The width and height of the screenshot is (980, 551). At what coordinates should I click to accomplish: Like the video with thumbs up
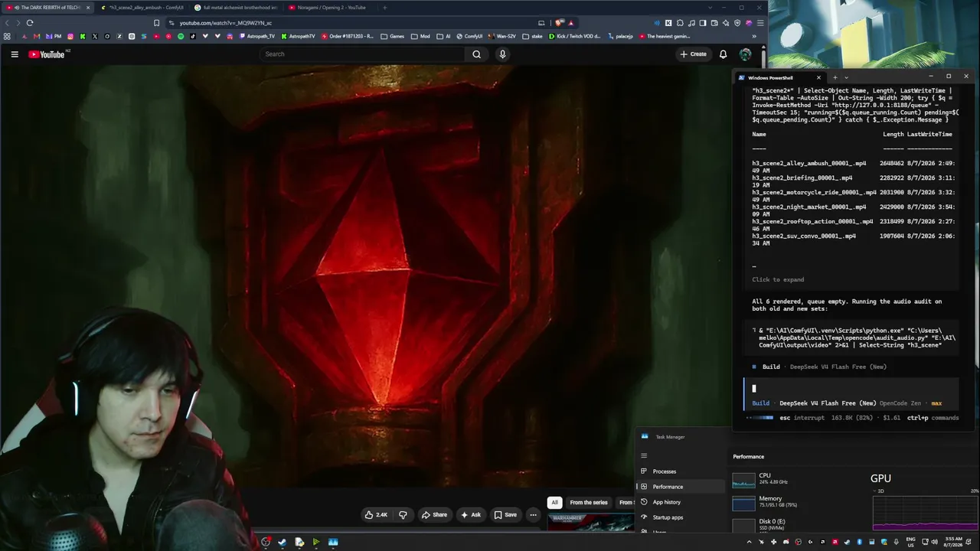tap(375, 515)
